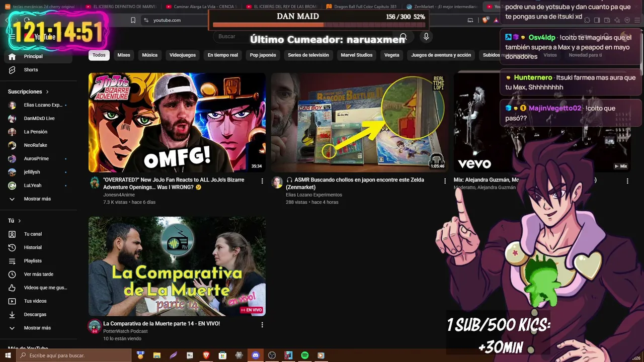
Task: Click the thumbs-up Videos que me gustan icon
Action: [x=12, y=288]
